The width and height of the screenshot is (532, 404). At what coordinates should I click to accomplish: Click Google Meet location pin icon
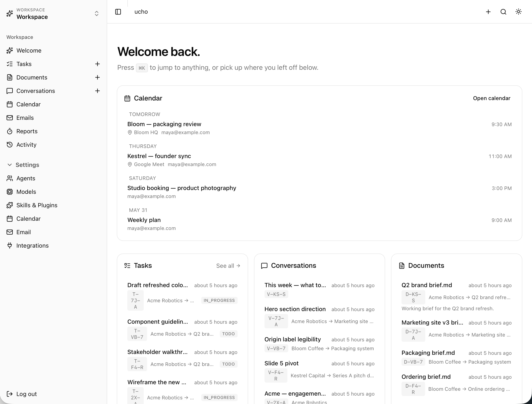(130, 165)
